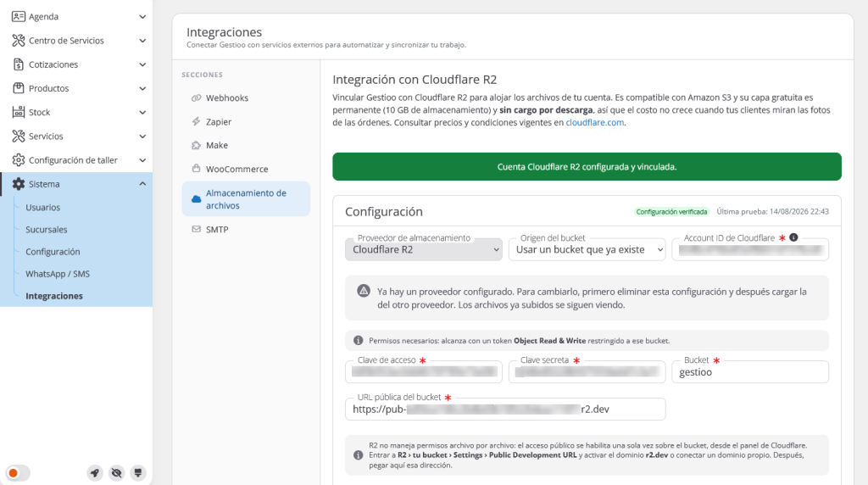868x485 pixels.
Task: Click the Sistema gears icon
Action: tap(19, 184)
